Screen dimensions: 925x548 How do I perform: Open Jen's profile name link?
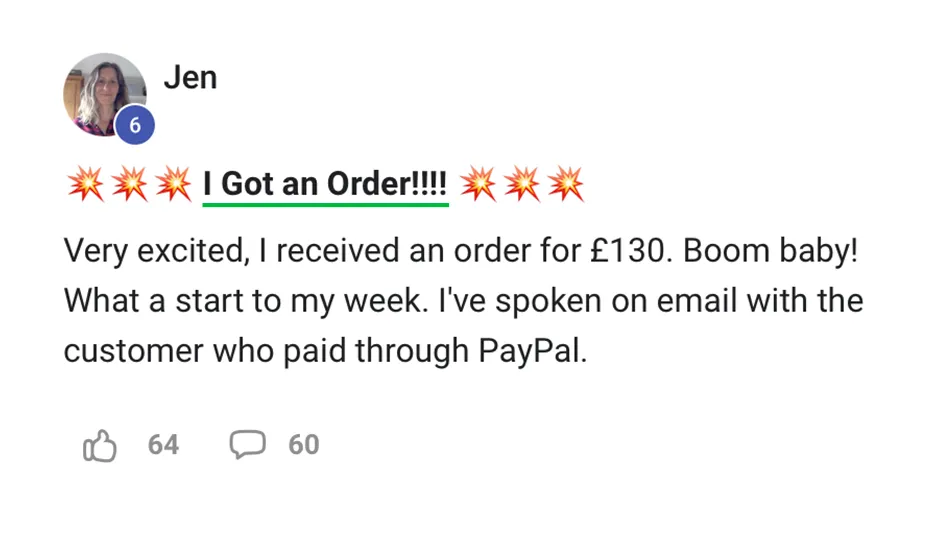191,77
